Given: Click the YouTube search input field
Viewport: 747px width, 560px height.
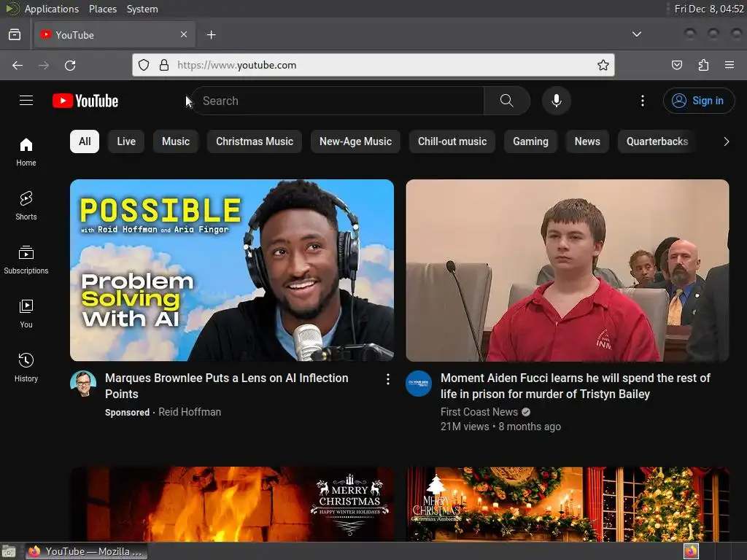Looking at the screenshot, I should tap(338, 101).
